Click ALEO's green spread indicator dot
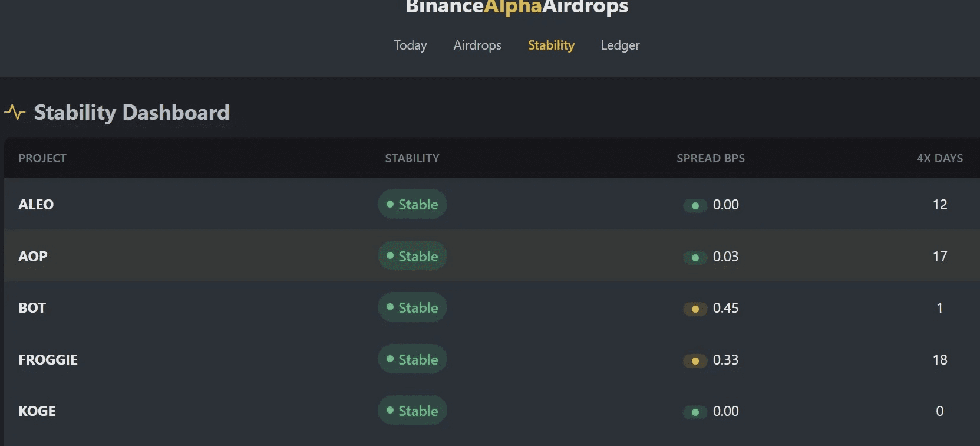980x446 pixels. pos(695,205)
